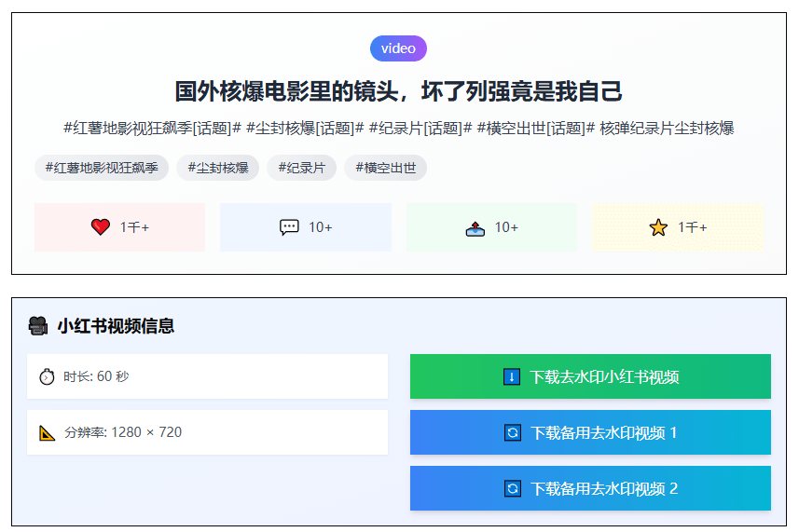Click the stopwatch duration icon
The width and height of the screenshot is (799, 532).
coord(48,376)
